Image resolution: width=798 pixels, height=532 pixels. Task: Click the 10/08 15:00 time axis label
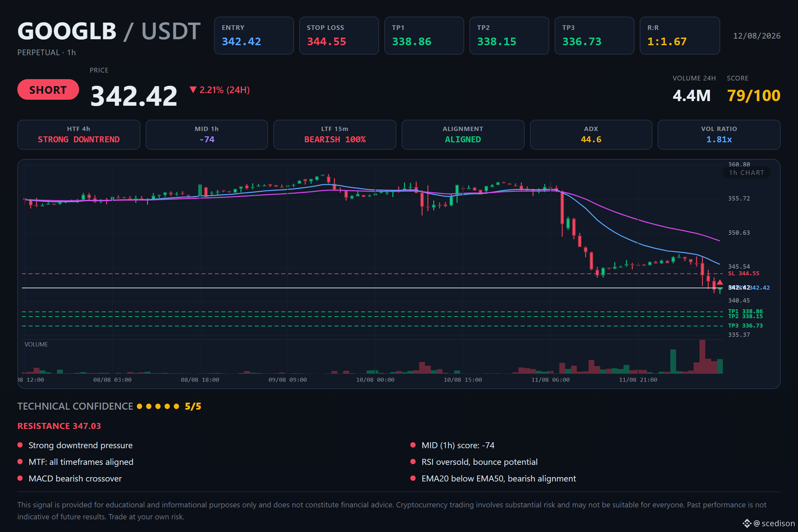tap(463, 380)
